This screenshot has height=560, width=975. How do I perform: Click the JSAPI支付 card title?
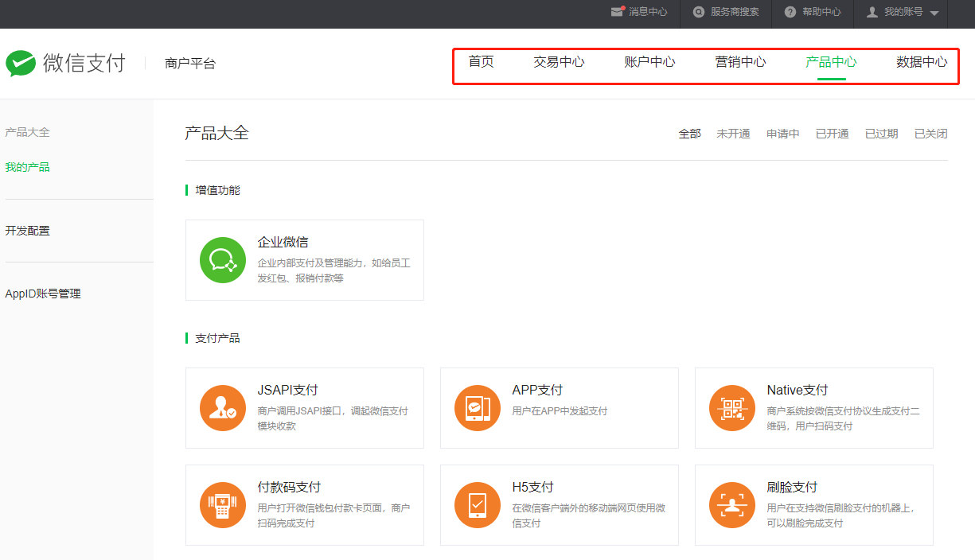coord(288,390)
